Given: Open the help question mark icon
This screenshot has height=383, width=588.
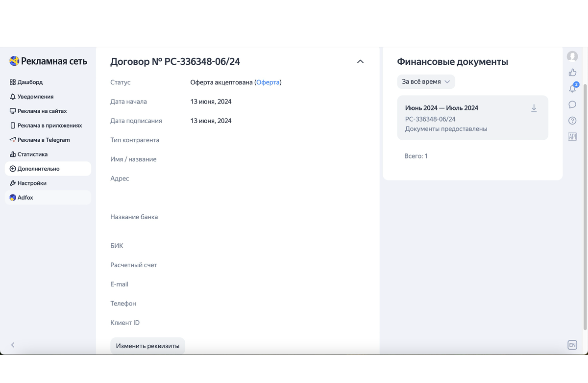Looking at the screenshot, I should pyautogui.click(x=572, y=121).
